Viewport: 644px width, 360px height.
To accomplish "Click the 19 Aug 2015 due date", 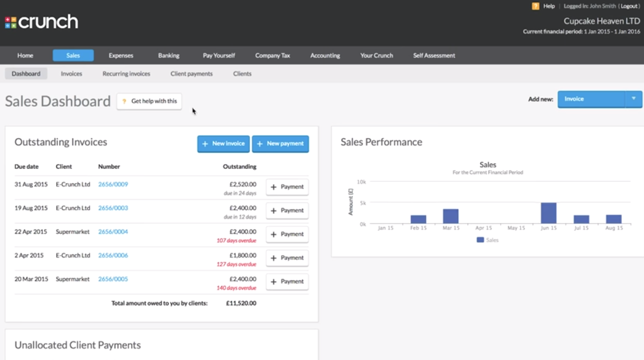I will (x=31, y=208).
